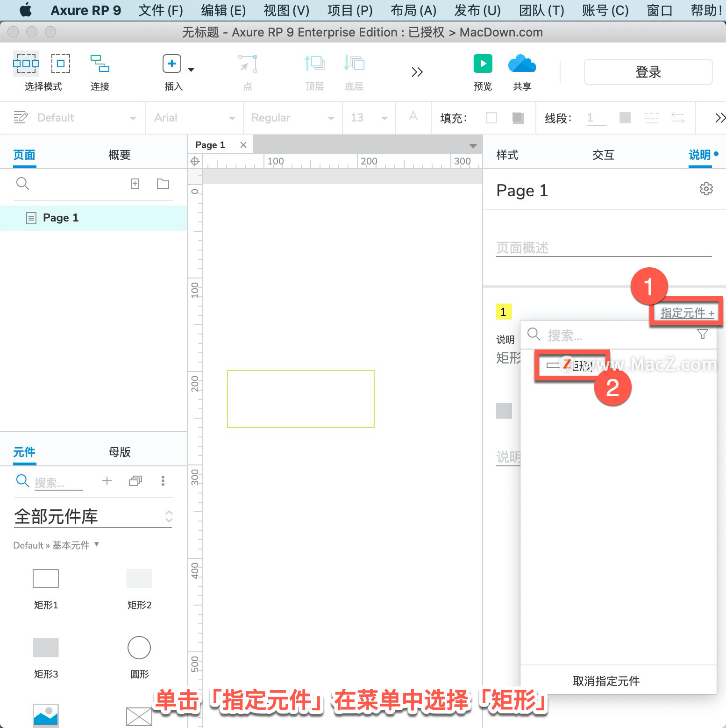Image resolution: width=726 pixels, height=728 pixels.
Task: Select the 圆形 circle widget
Action: pos(139,648)
